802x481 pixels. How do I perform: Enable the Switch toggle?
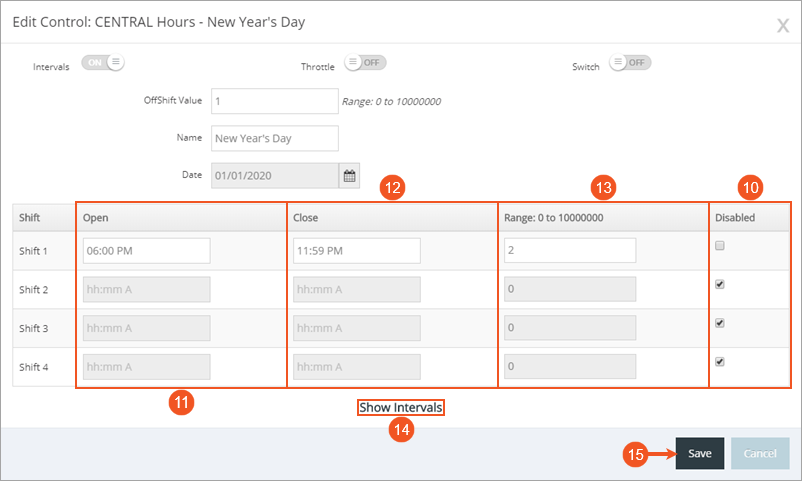coord(630,62)
